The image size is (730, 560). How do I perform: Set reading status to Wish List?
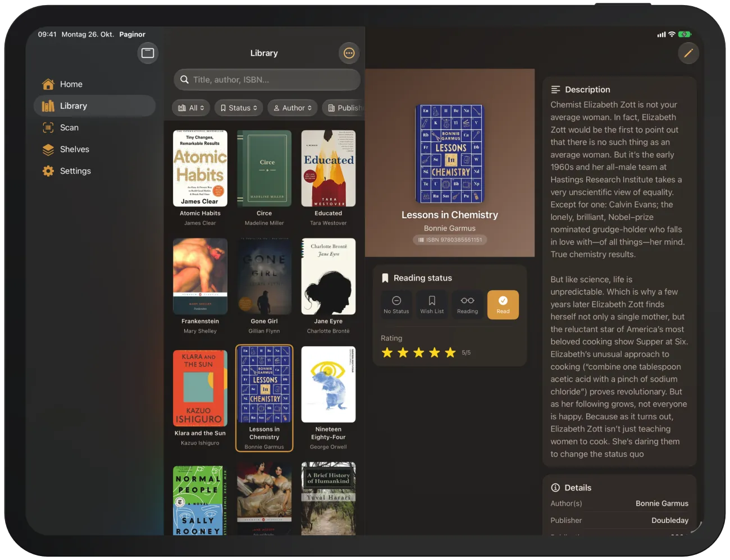432,305
